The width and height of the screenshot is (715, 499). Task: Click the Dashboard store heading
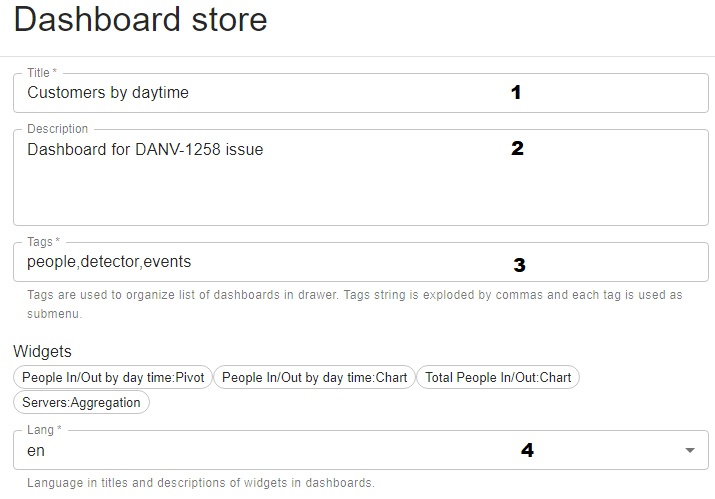pyautogui.click(x=141, y=20)
